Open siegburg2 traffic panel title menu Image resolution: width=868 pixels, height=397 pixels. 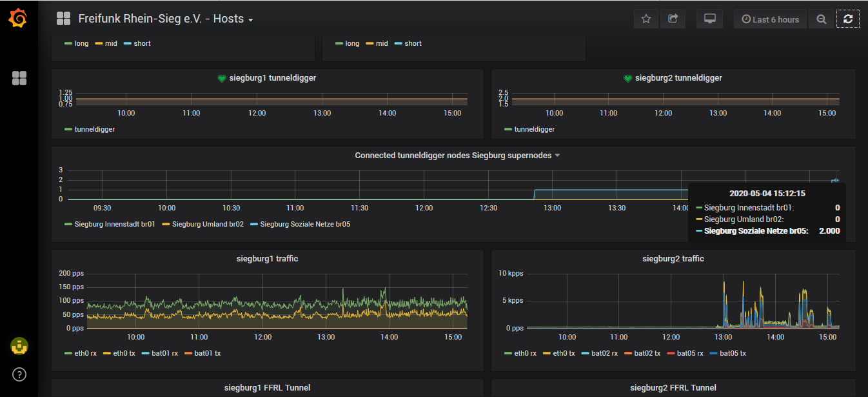click(x=673, y=259)
